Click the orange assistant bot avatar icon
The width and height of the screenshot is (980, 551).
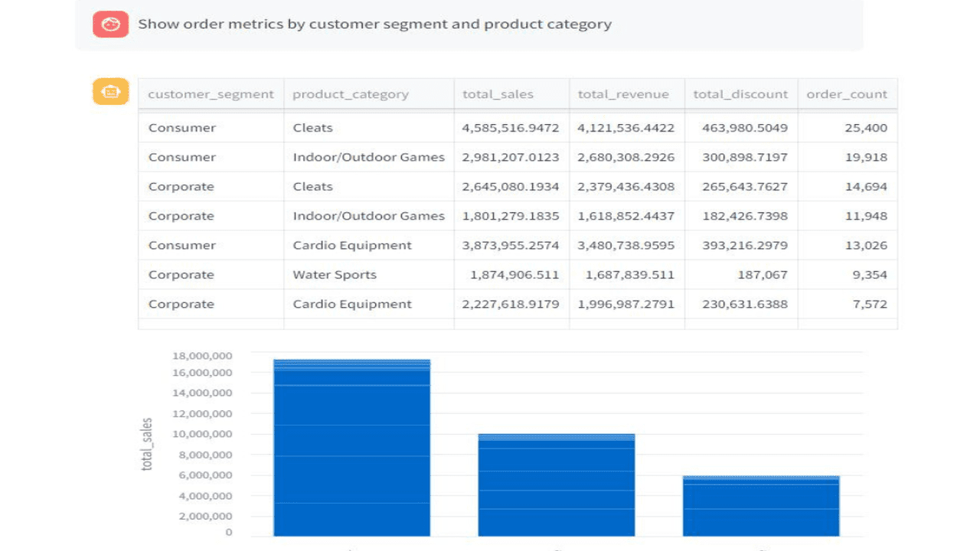coord(110,92)
